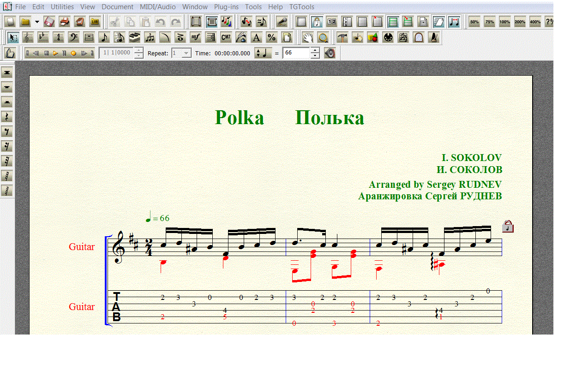The image size is (588, 377).
Task: Select the Simple Entry eighth note tool
Action: click(104, 37)
